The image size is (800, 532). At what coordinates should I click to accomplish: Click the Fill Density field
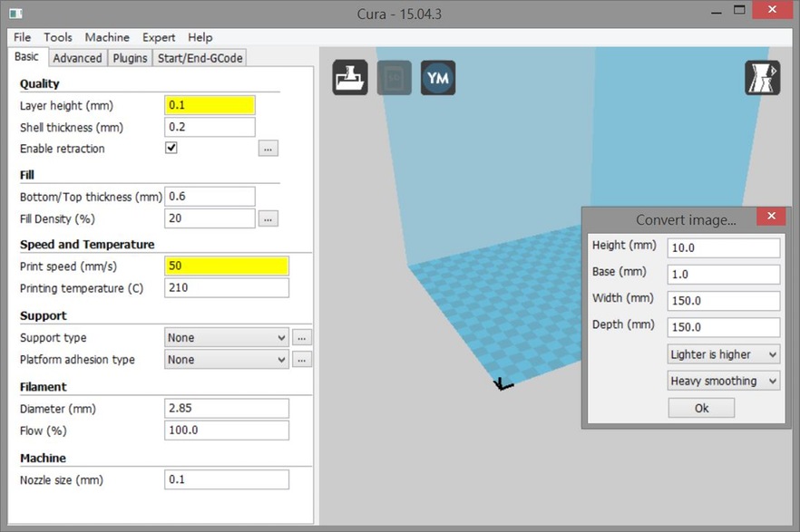(210, 218)
